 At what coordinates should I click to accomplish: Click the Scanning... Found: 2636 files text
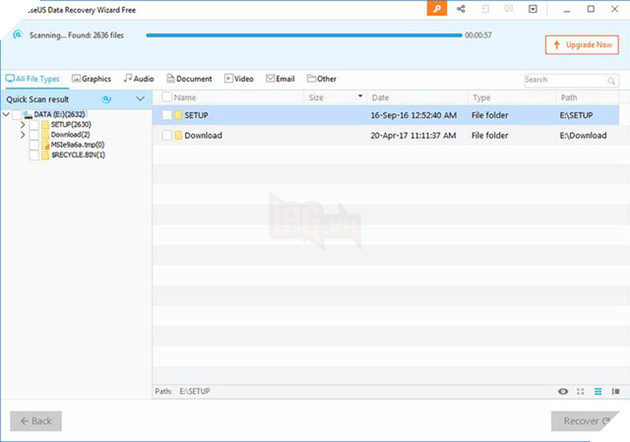(76, 35)
